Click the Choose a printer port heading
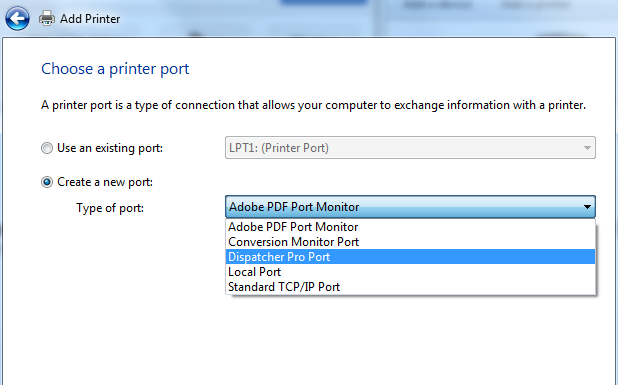618x385 pixels. point(115,69)
